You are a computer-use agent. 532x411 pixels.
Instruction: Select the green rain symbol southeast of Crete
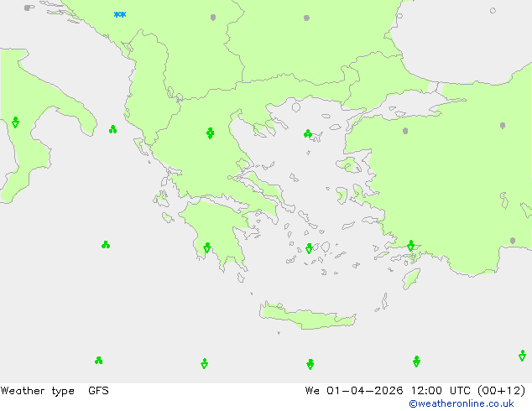tap(417, 362)
